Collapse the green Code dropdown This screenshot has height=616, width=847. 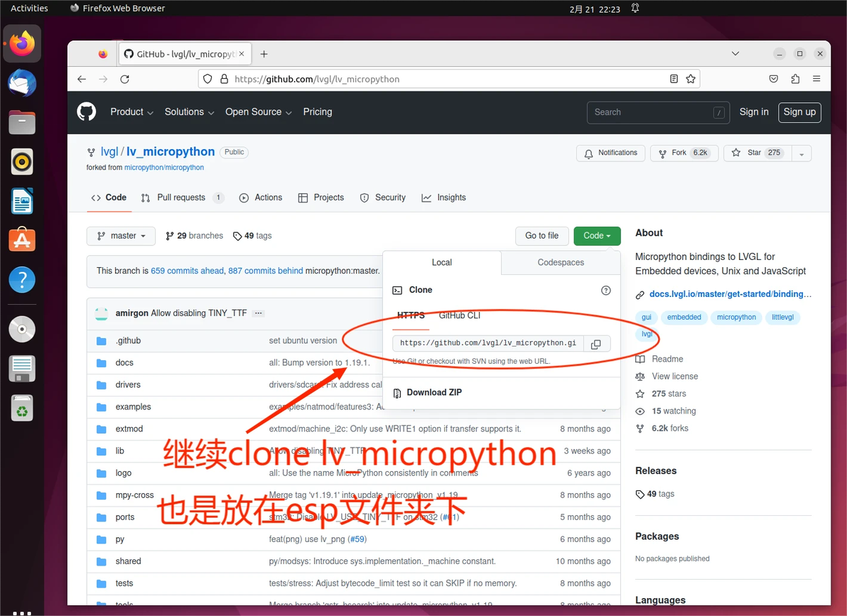[597, 236]
